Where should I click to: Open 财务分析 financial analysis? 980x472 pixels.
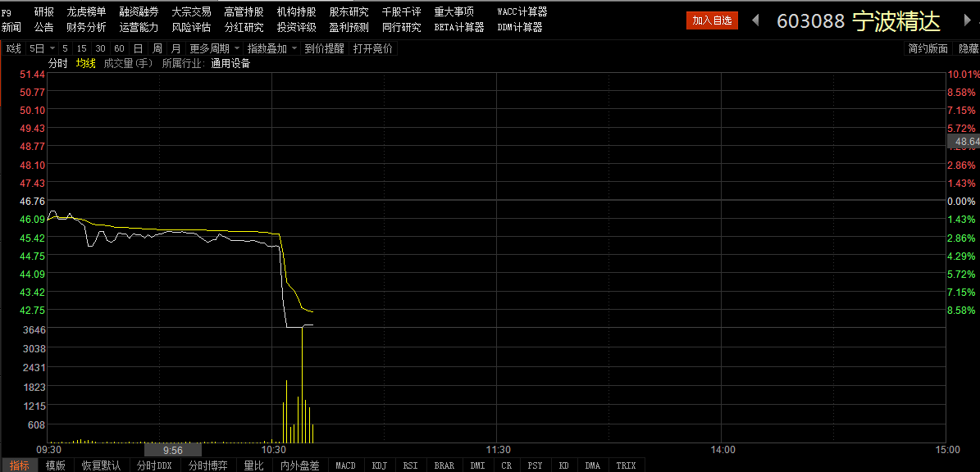pyautogui.click(x=86, y=27)
